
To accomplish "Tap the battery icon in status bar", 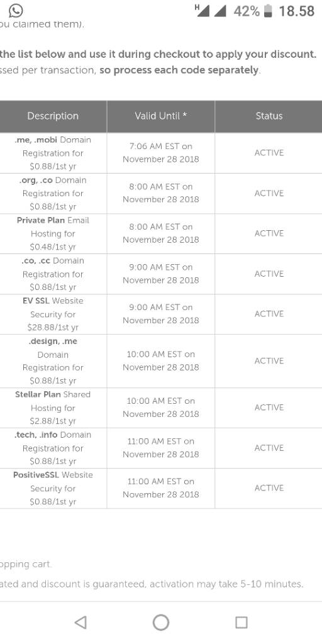I will (268, 11).
